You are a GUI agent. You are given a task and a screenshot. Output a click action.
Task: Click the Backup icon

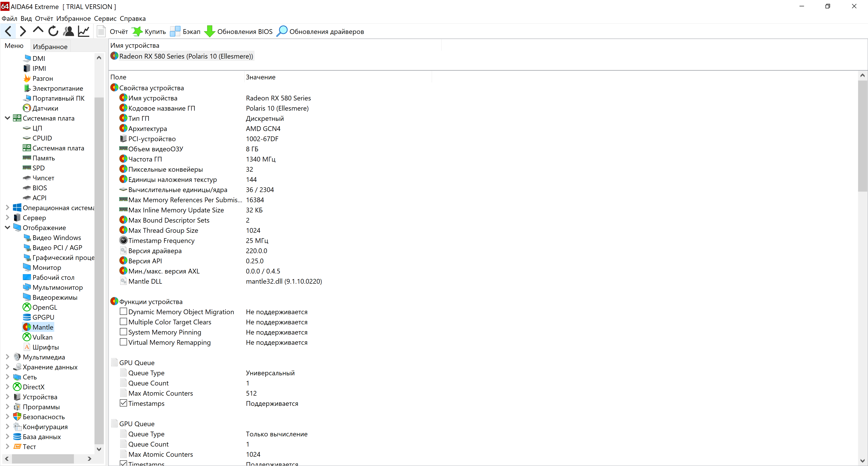(x=175, y=31)
